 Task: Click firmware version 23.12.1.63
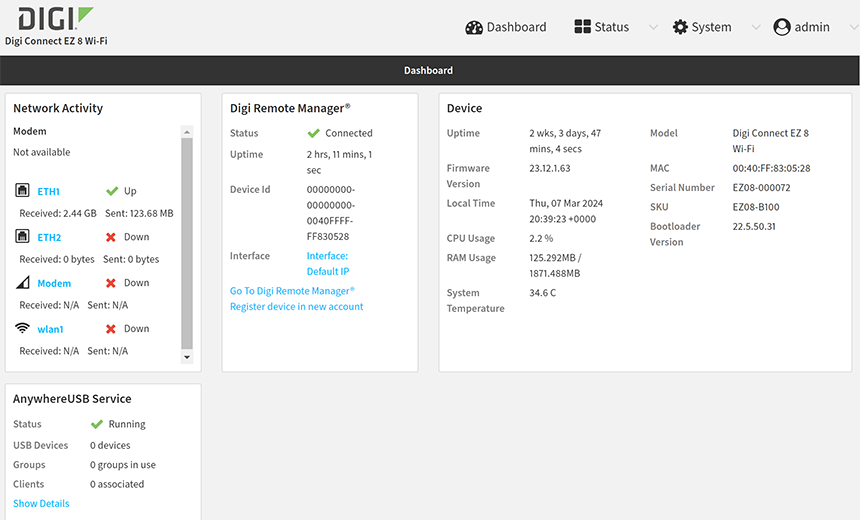550,168
